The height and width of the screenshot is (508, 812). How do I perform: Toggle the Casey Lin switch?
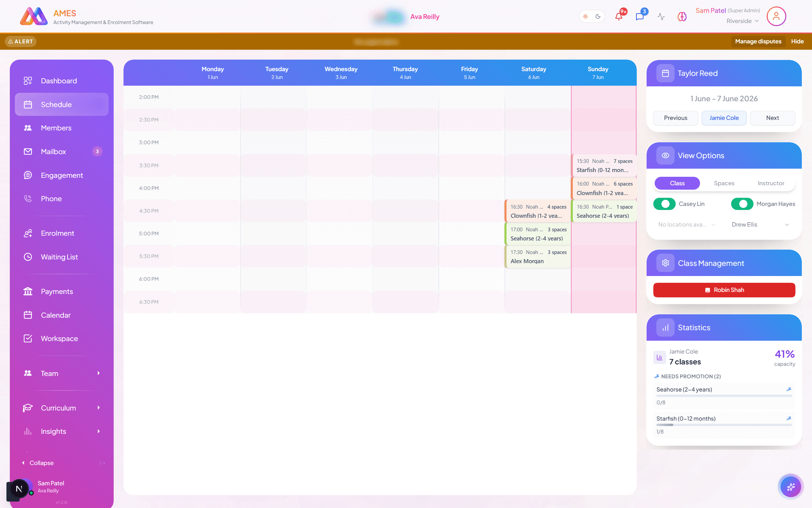click(x=664, y=204)
